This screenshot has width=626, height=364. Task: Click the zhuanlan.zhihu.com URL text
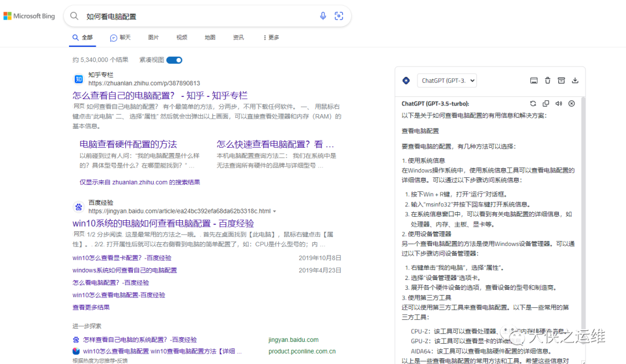click(144, 83)
